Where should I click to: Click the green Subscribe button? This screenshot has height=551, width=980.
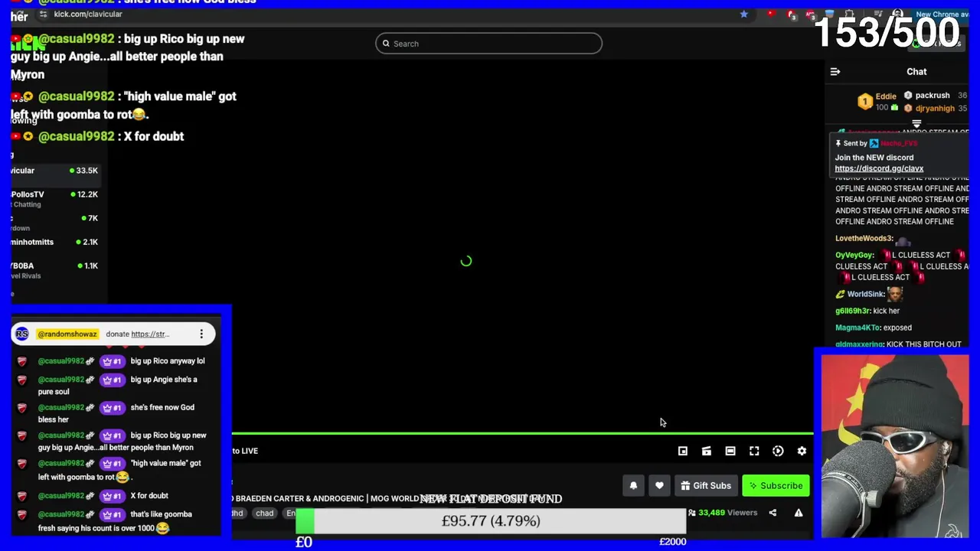776,486
